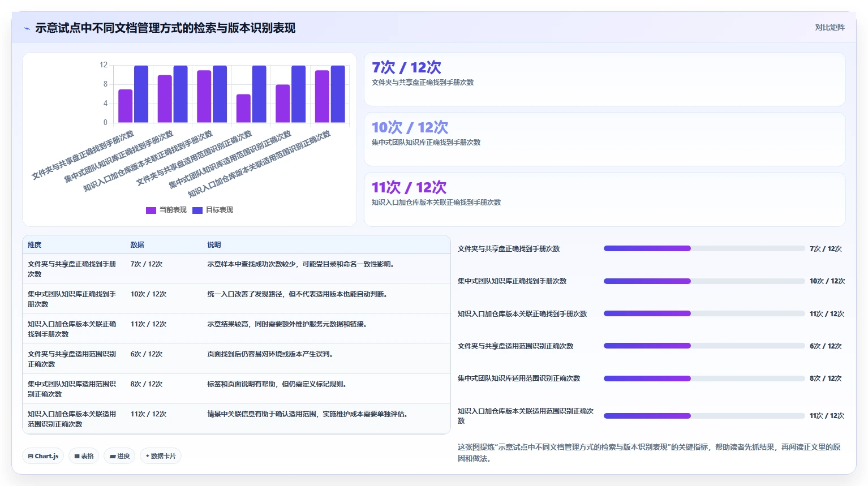Toggle the 目标表现 legend swatch
This screenshot has width=868, height=486.
pos(197,210)
